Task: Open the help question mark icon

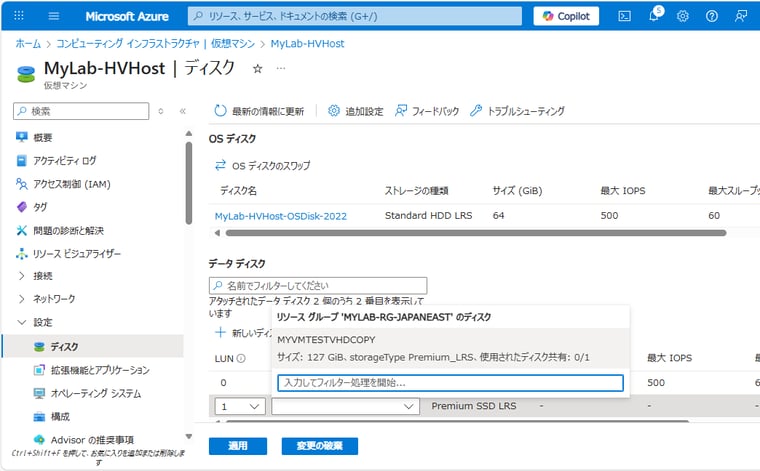Action: [x=712, y=16]
